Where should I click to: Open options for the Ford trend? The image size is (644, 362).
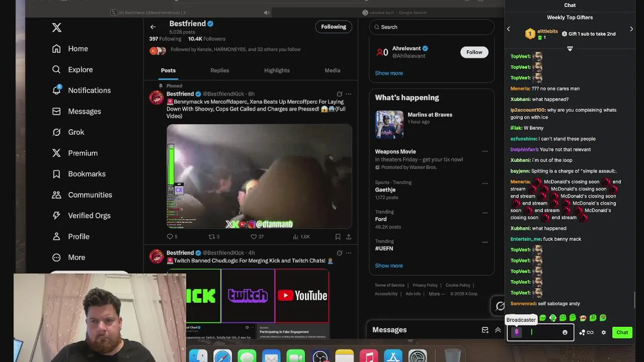coord(485,213)
